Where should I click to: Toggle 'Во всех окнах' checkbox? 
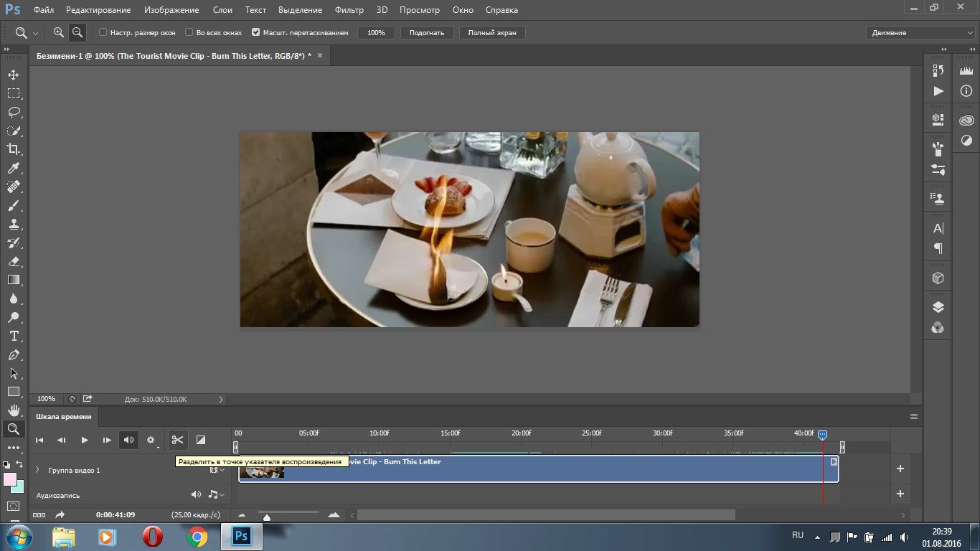pyautogui.click(x=189, y=32)
